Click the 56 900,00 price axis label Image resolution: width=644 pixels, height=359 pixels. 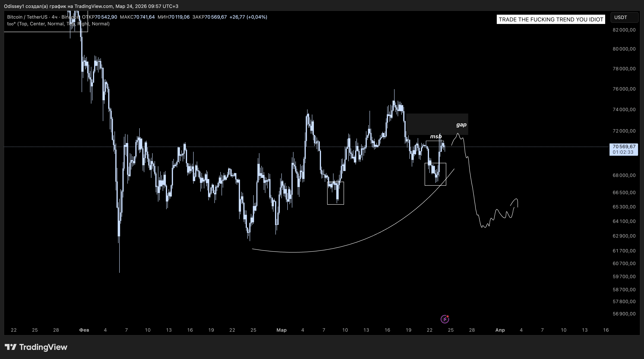[x=624, y=314]
